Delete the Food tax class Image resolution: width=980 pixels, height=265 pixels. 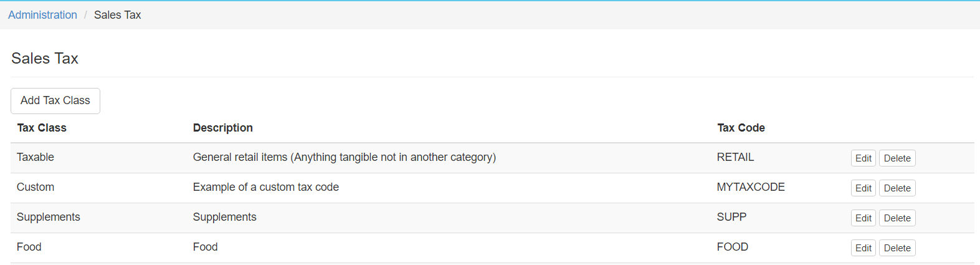(x=897, y=248)
